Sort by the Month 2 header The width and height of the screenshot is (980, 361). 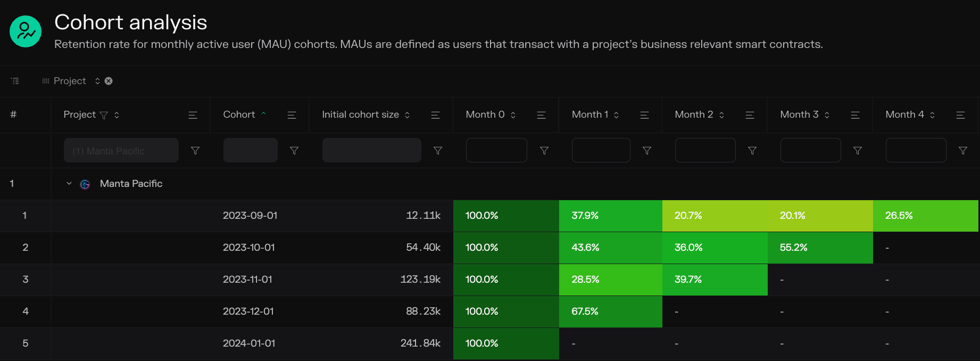pyautogui.click(x=694, y=114)
